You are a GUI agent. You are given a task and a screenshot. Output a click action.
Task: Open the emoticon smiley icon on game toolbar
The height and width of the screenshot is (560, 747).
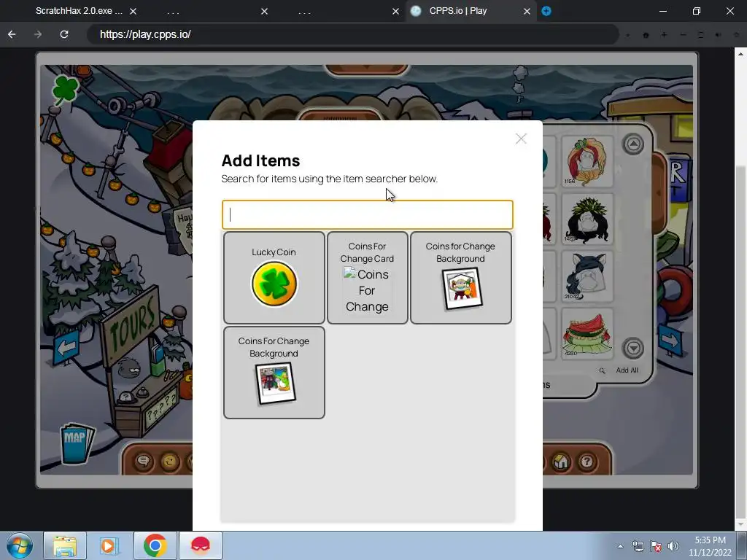[170, 461]
